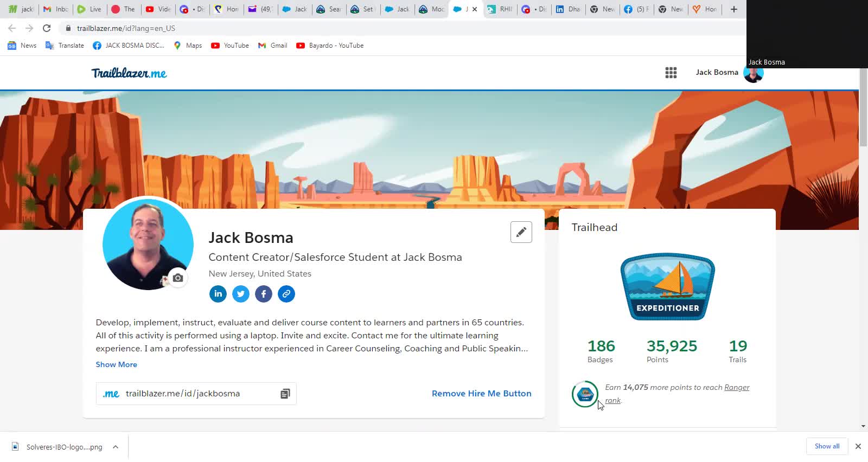Click the 19 Trails count

click(738, 351)
